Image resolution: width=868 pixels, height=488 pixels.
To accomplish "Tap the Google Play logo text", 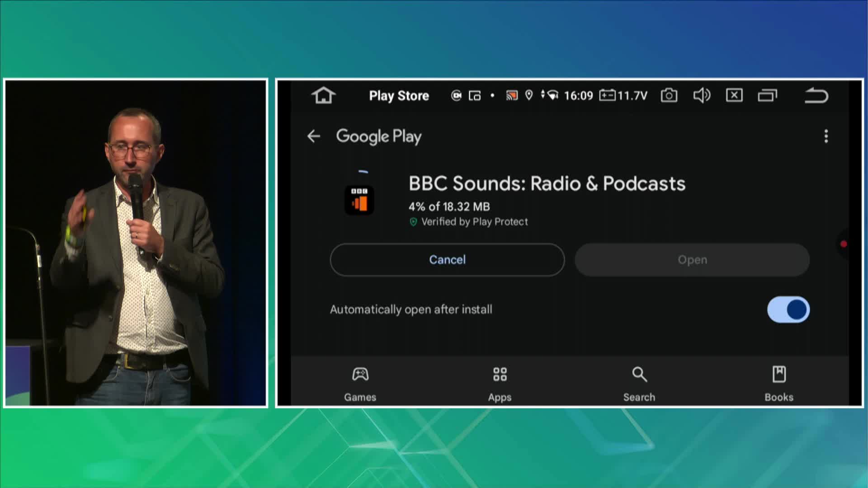I will pyautogui.click(x=379, y=136).
